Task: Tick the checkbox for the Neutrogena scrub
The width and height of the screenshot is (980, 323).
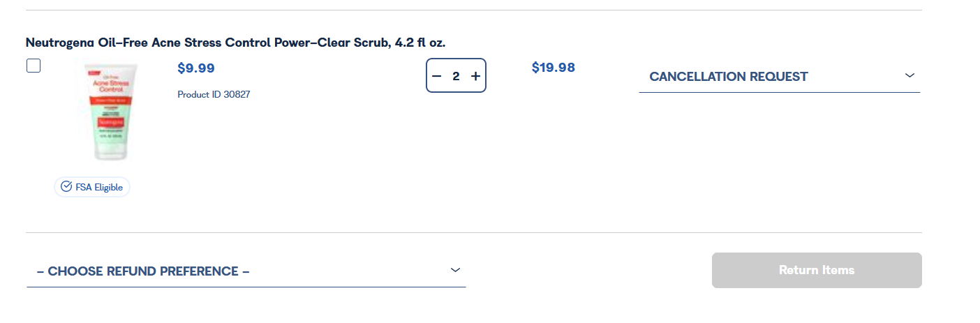Action: (34, 66)
